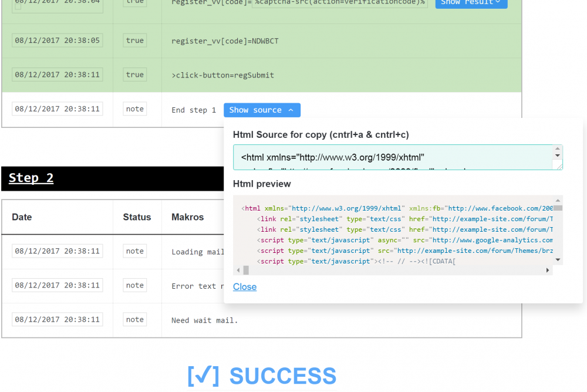
Task: Close the Html source popup
Action: [244, 287]
